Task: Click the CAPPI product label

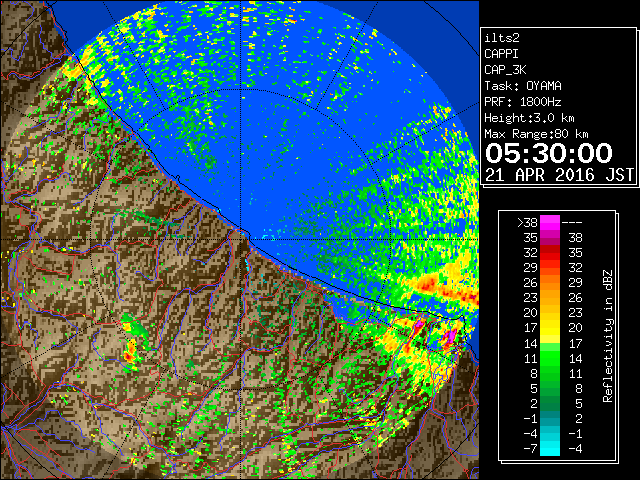Action: point(501,54)
